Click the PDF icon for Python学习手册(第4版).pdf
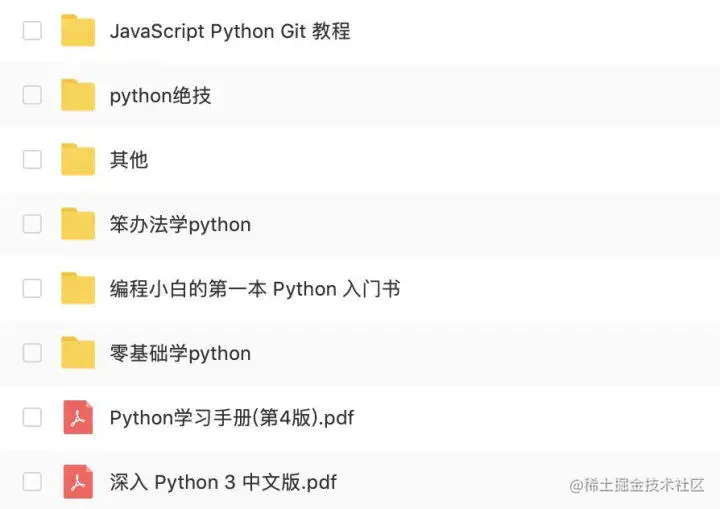Viewport: 720px width, 509px height. (x=78, y=417)
